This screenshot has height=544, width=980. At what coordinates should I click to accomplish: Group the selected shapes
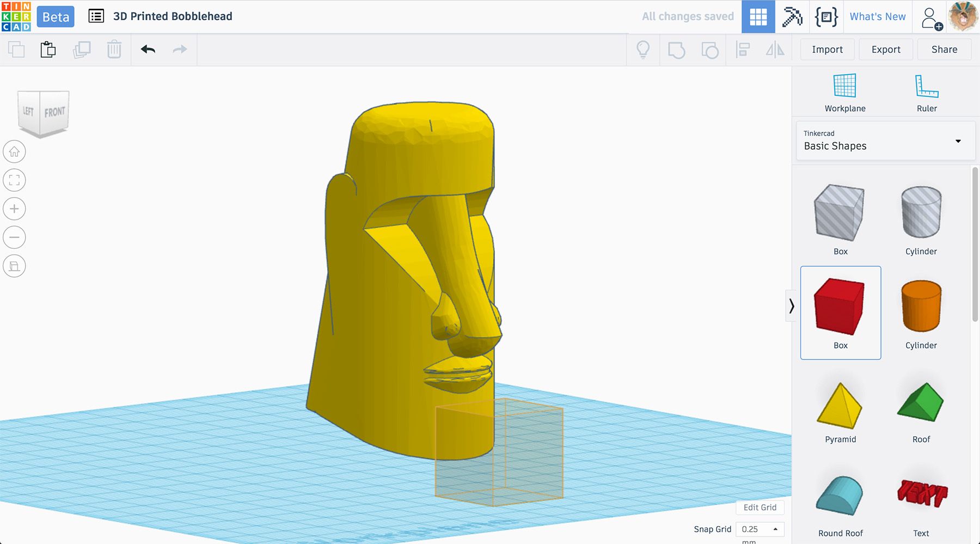[x=677, y=50]
